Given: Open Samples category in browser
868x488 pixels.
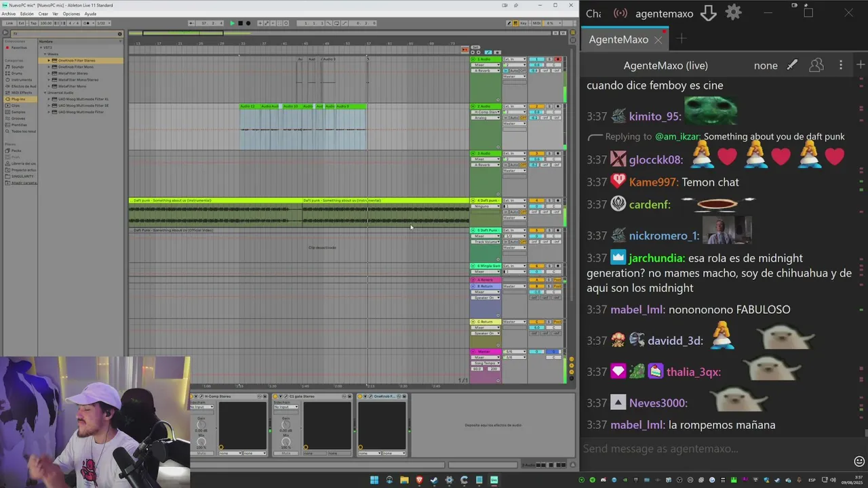Looking at the screenshot, I should click(18, 112).
